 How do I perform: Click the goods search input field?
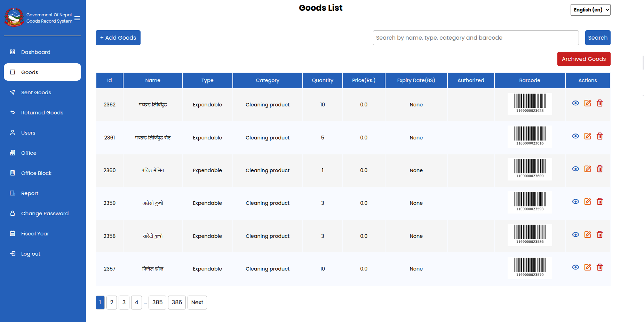coord(476,38)
